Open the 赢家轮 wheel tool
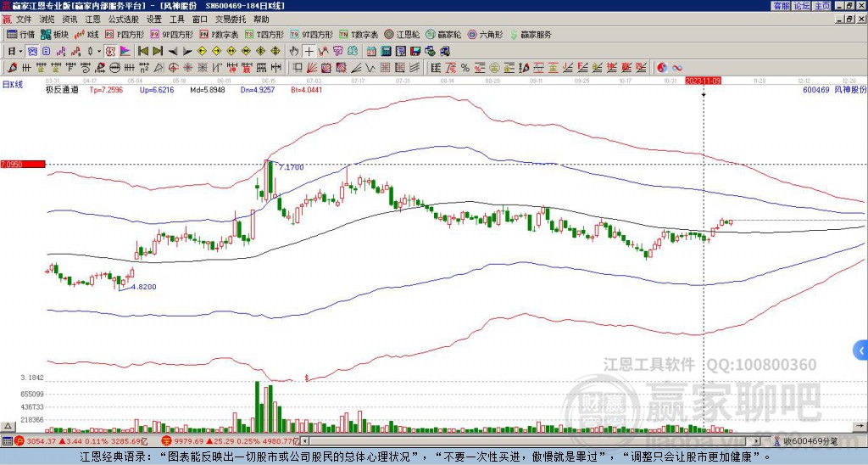Image resolution: width=868 pixels, height=465 pixels. (443, 34)
